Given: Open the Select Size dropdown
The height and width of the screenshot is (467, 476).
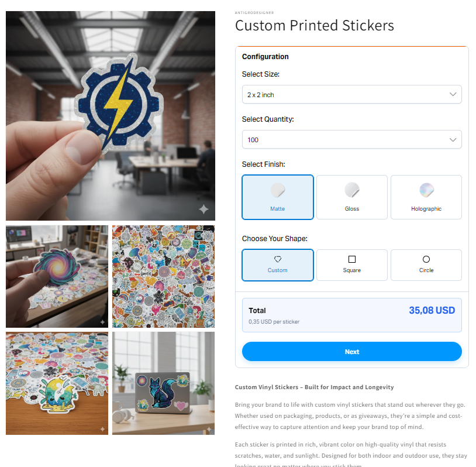Looking at the screenshot, I should pos(352,94).
